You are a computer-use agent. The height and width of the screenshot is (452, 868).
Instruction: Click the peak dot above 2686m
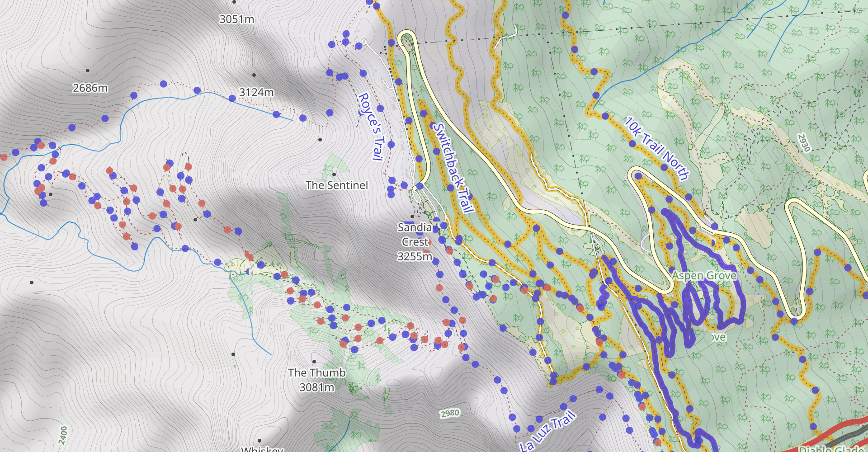click(x=88, y=71)
